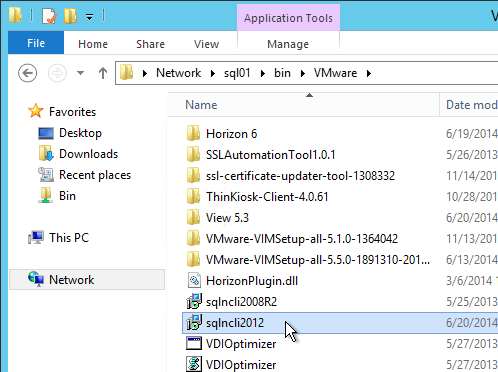Click VMware in the address breadcrumb
This screenshot has height=372, width=498.
tap(335, 73)
